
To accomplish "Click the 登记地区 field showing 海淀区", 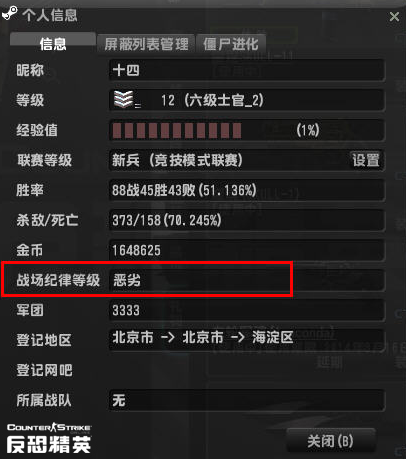I will [247, 339].
